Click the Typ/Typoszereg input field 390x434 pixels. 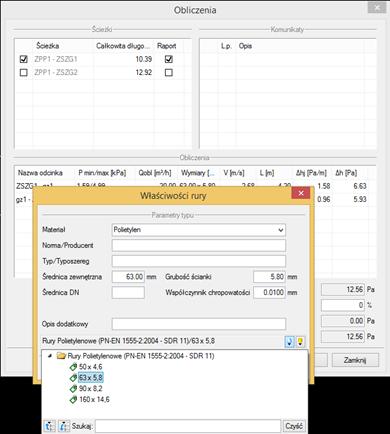[x=199, y=261]
